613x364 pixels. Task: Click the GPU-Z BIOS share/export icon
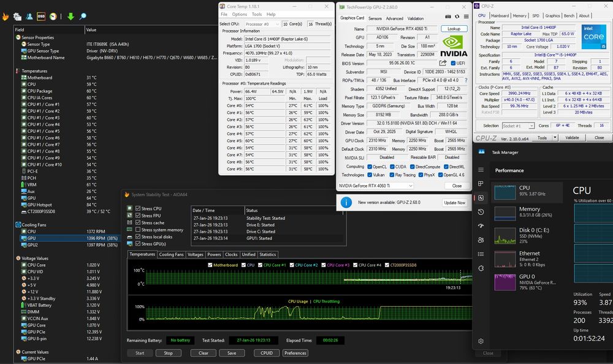[x=443, y=63]
